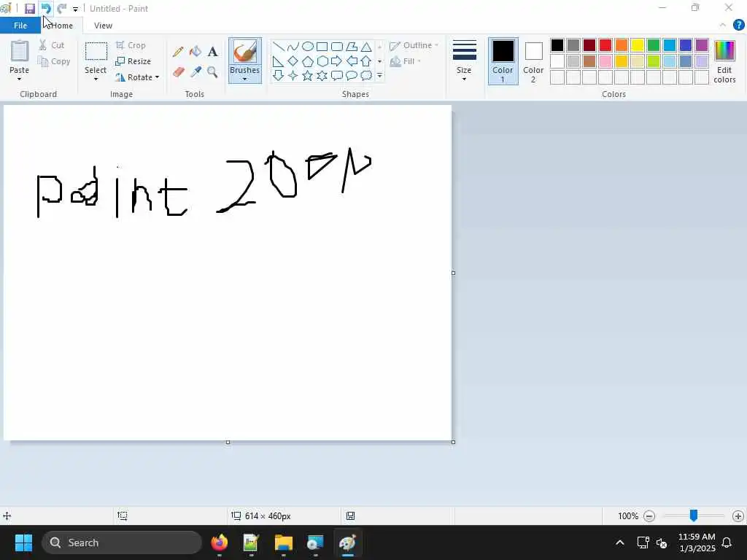Image resolution: width=747 pixels, height=560 pixels.
Task: Click the Redo icon
Action: [x=61, y=9]
